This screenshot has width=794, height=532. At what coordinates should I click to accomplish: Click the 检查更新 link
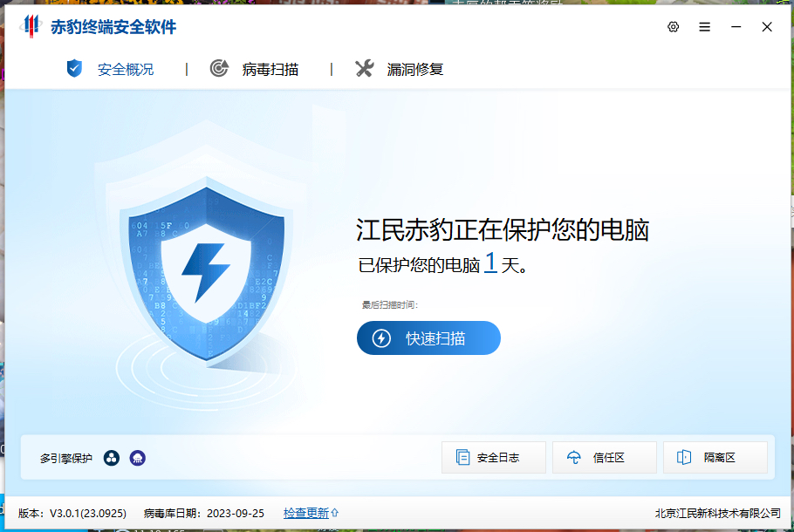pos(306,514)
